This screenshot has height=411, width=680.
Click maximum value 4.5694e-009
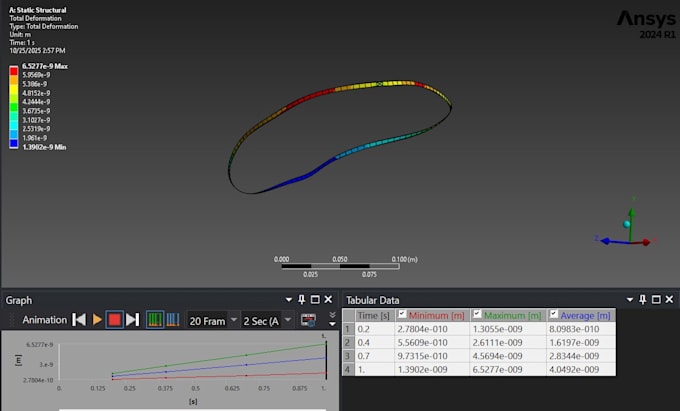pos(508,356)
